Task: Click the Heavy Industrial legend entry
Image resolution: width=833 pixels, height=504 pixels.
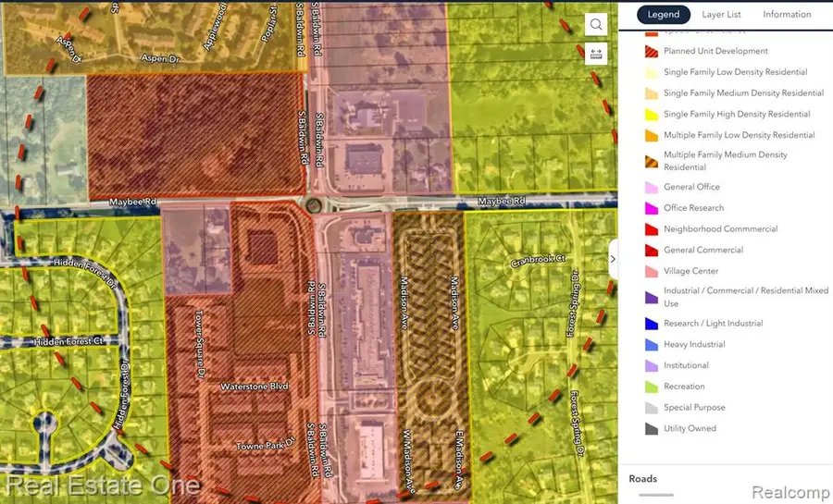Action: coord(694,344)
